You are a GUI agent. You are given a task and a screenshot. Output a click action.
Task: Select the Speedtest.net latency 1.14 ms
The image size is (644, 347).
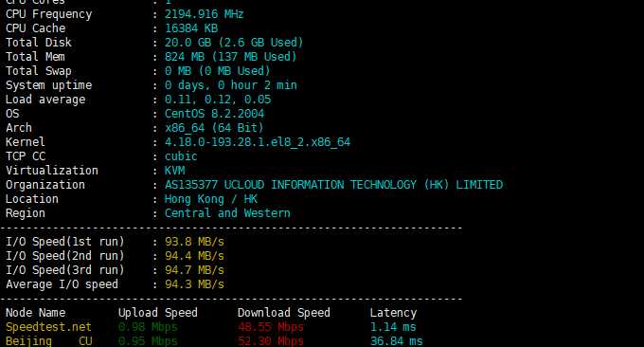coord(393,327)
